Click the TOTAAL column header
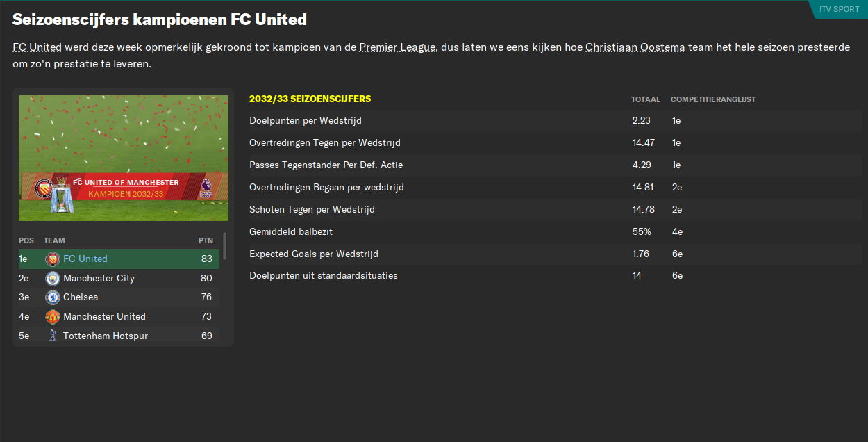868x442 pixels. click(x=645, y=99)
